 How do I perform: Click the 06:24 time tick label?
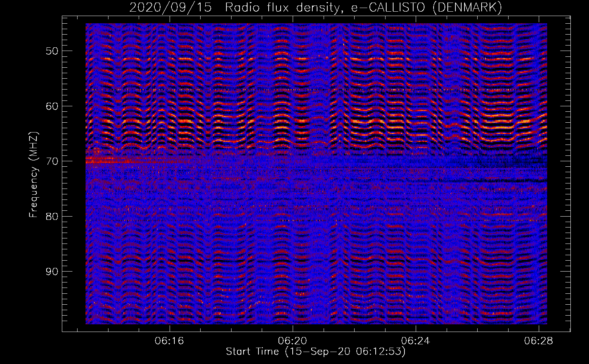click(x=415, y=341)
